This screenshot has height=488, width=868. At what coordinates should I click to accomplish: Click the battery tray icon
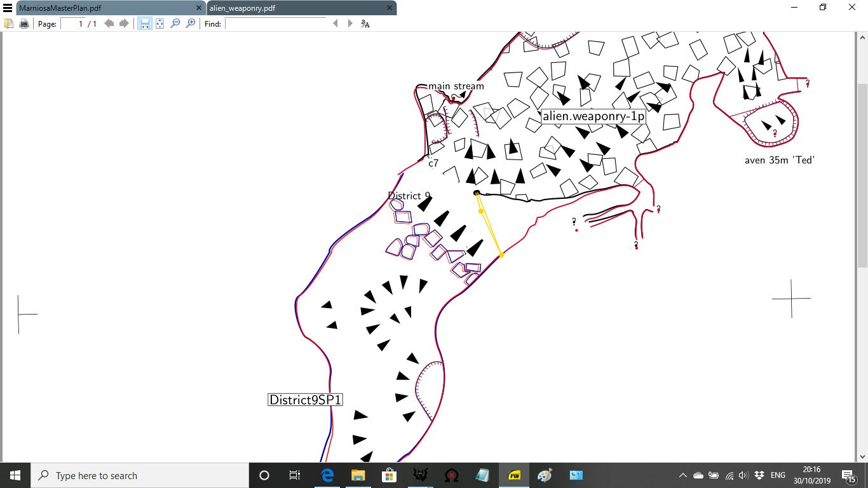(714, 475)
